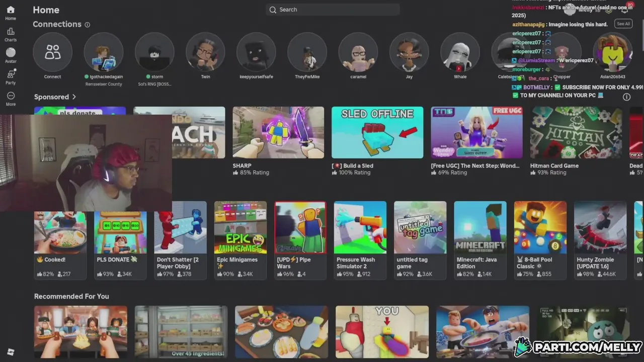Image resolution: width=644 pixels, height=362 pixels.
Task: Open the first recommended restaurant thumbnail
Action: (x=80, y=332)
